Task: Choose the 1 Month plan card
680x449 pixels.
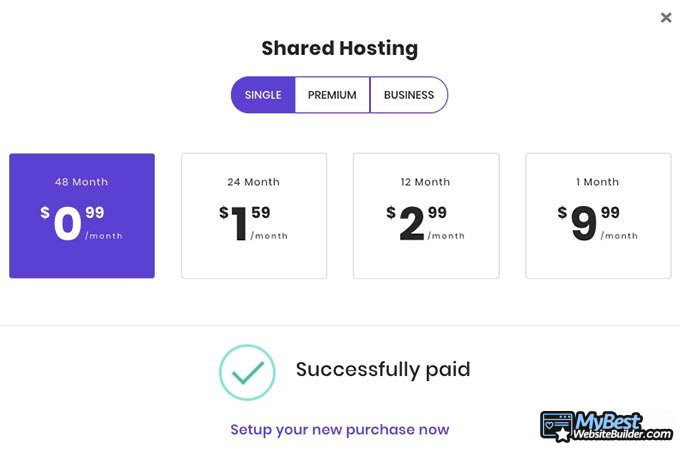Action: click(598, 215)
